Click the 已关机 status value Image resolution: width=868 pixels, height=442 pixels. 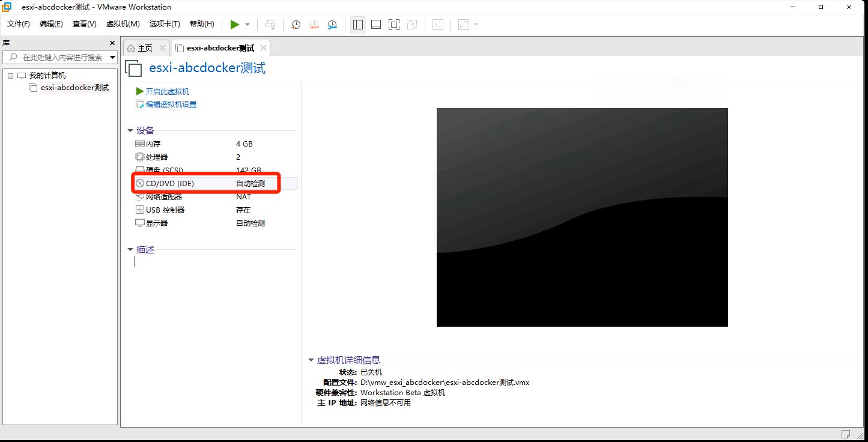[x=371, y=372]
